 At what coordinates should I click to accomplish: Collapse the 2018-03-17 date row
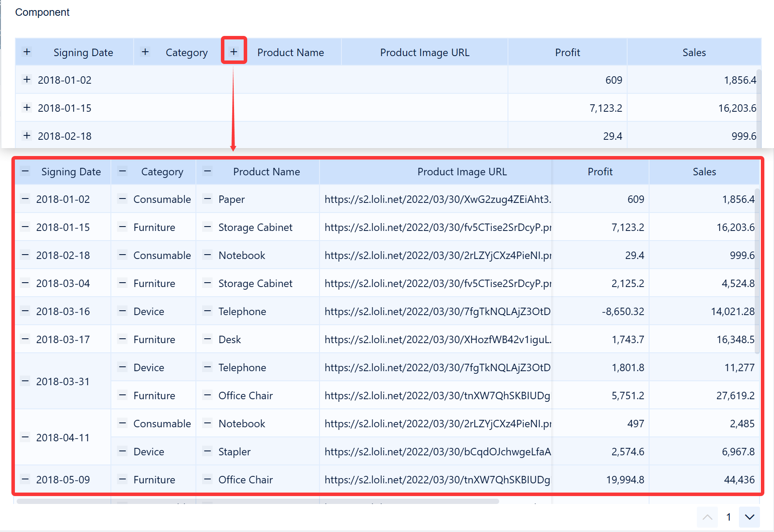click(x=25, y=339)
